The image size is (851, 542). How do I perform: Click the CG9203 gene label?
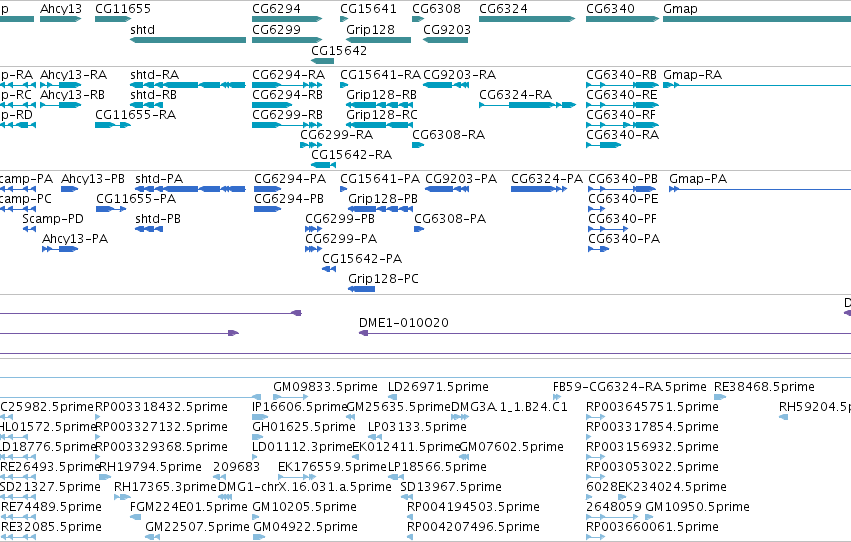(x=447, y=30)
